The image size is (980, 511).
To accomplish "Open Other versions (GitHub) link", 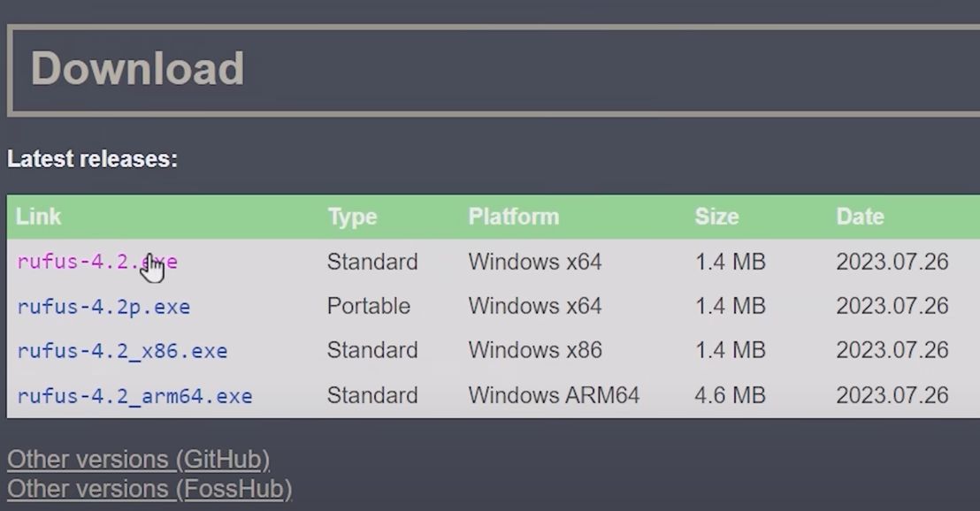I will [137, 459].
